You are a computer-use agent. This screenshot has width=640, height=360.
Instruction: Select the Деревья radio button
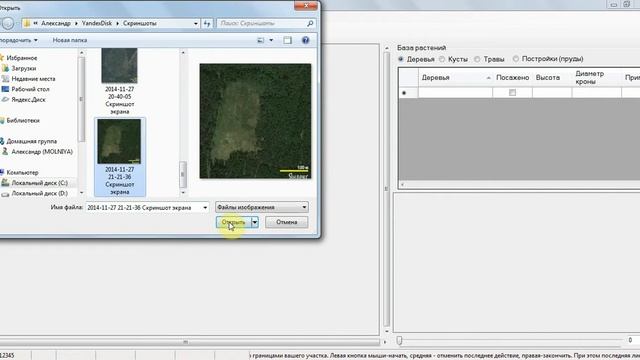tap(401, 59)
